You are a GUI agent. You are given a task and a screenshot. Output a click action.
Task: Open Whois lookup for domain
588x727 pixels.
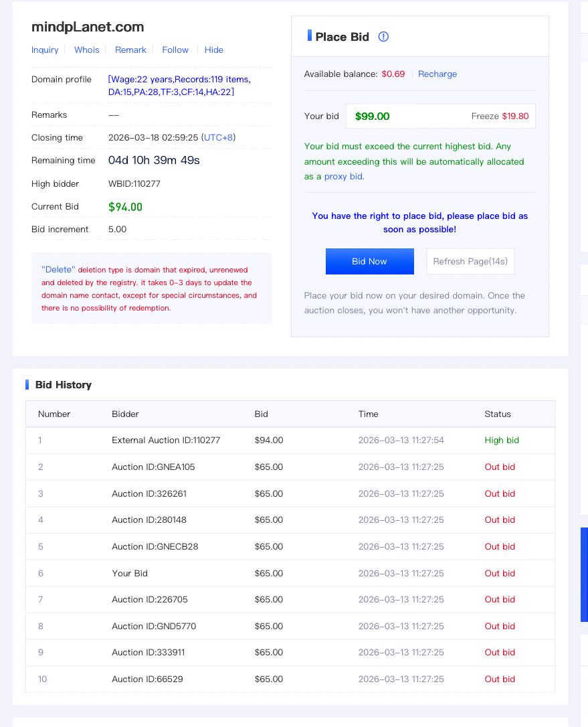pos(87,50)
